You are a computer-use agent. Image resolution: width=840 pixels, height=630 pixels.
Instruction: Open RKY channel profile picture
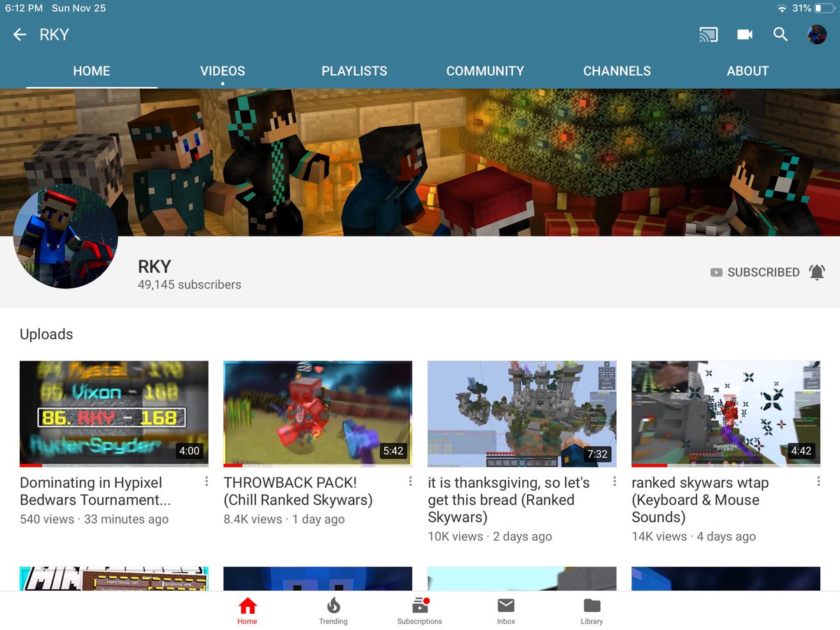coord(66,237)
